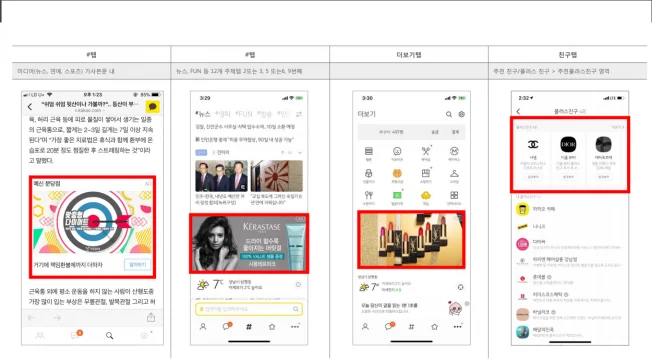Refresh weather beside the YSL ad screen
This screenshot has height=360, width=652.
(460, 287)
